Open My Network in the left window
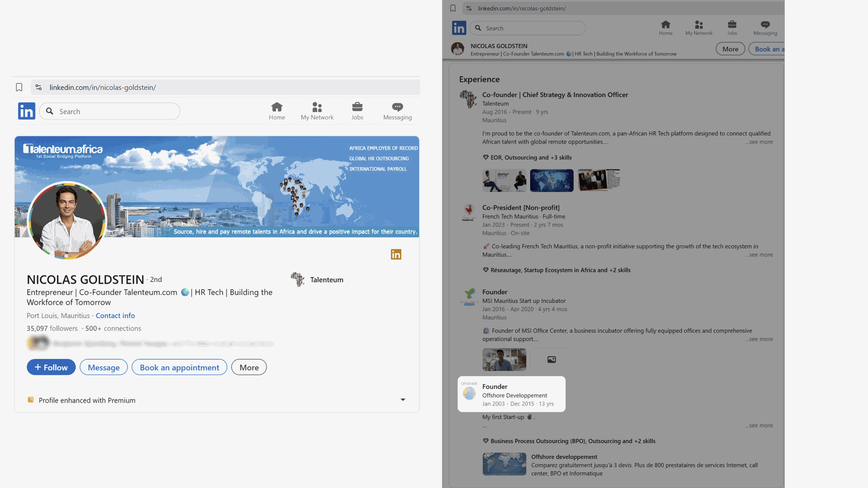 coord(317,111)
